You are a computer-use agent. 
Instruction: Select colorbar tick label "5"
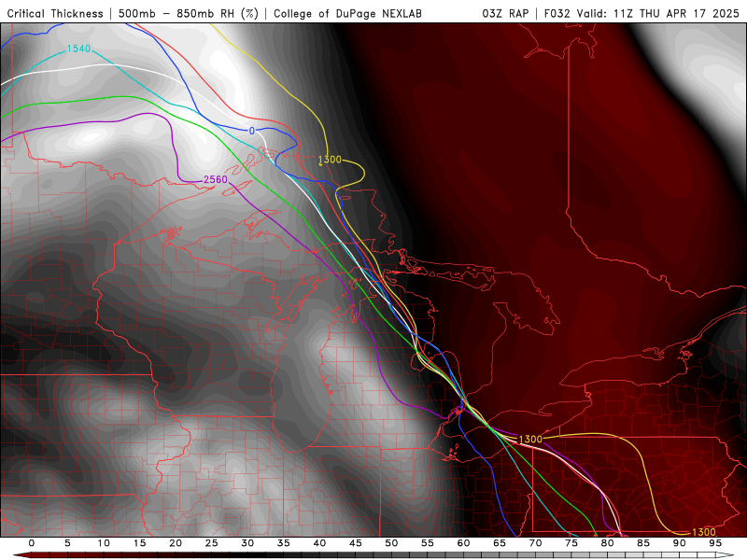point(67,543)
